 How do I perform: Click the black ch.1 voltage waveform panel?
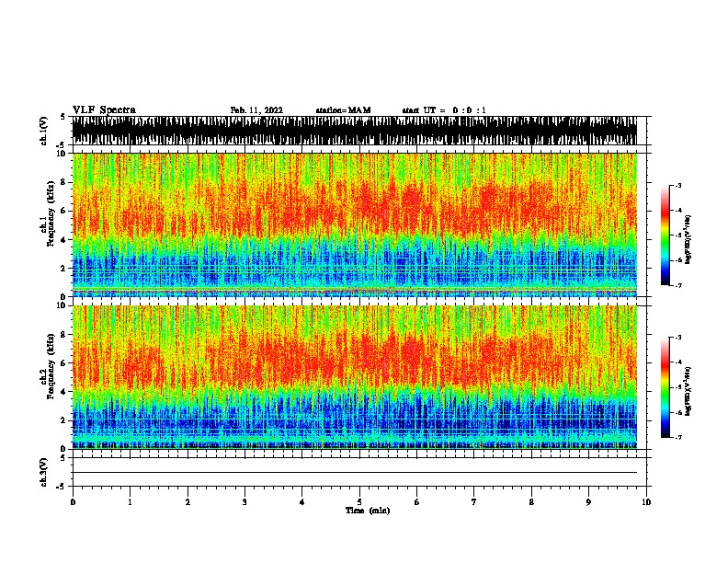click(354, 131)
